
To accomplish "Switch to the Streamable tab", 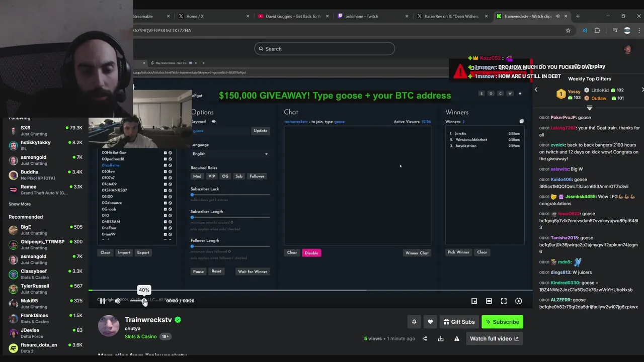I will (x=151, y=16).
